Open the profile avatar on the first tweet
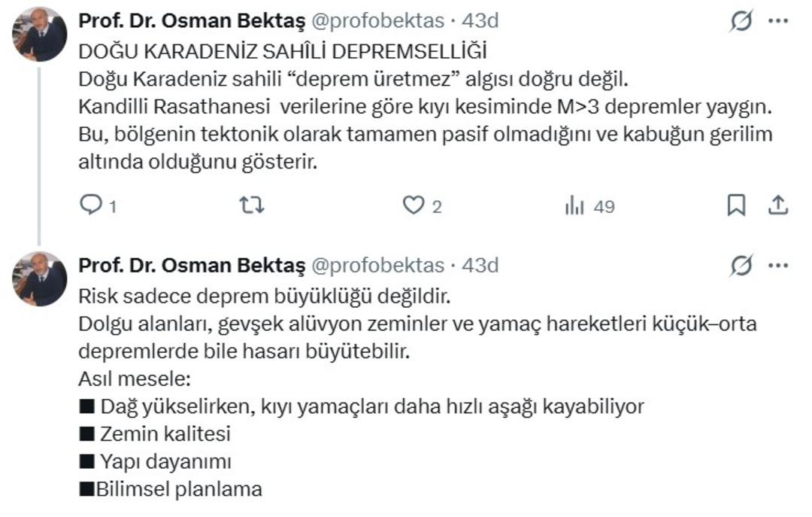The height and width of the screenshot is (517, 812). 40,35
